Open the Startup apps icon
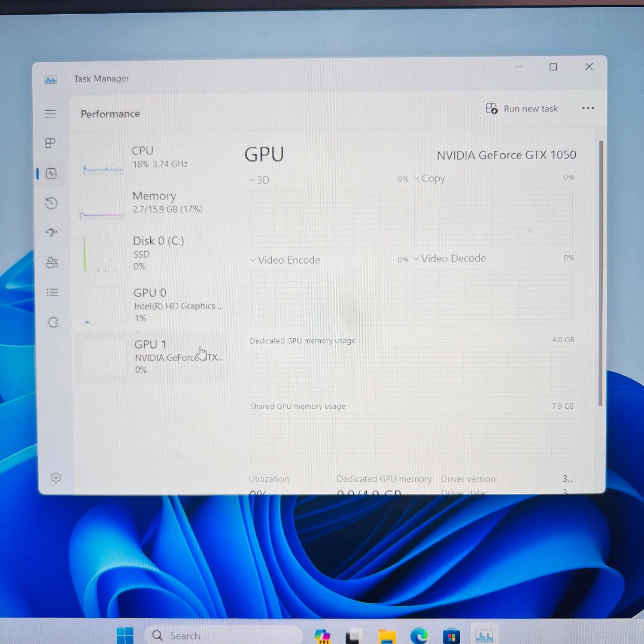This screenshot has height=644, width=644. 52,232
